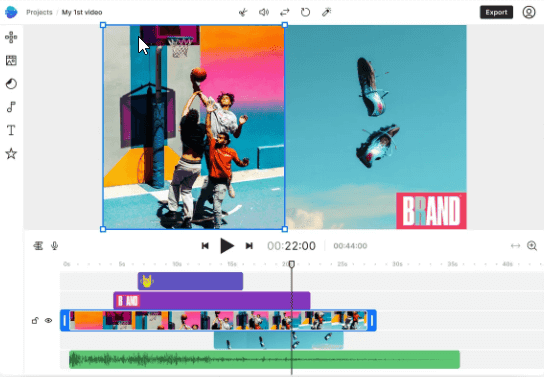
Task: Open the music note audio sidebar tool
Action: pos(11,107)
